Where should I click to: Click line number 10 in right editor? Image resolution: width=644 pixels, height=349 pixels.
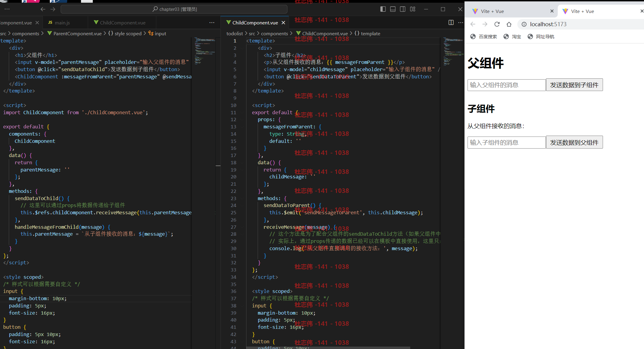(233, 105)
